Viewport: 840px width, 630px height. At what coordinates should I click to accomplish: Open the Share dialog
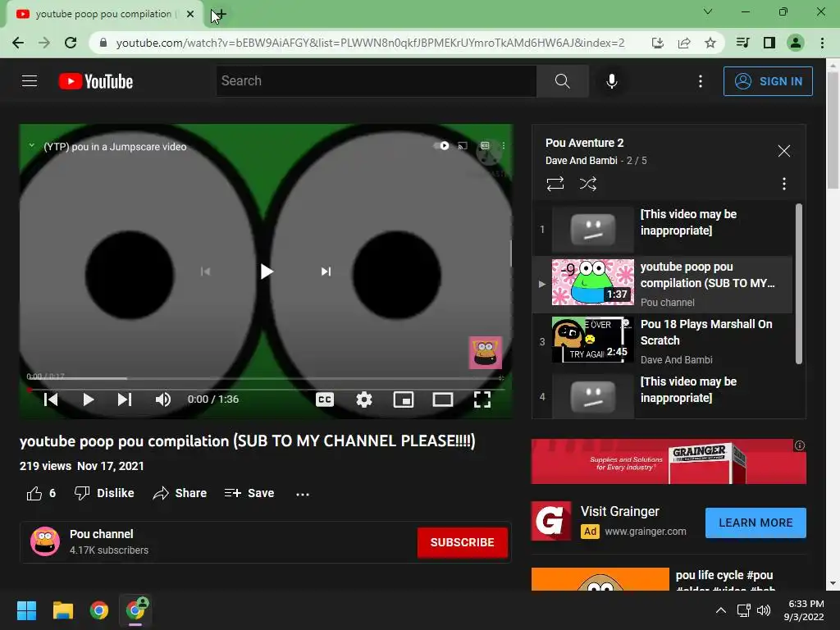pos(180,493)
